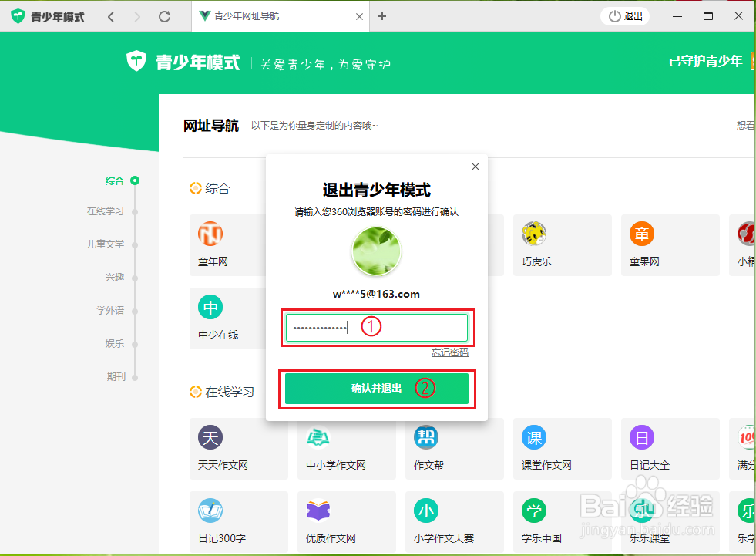Open the 作文帮 icon
The image size is (756, 556).
[425, 436]
